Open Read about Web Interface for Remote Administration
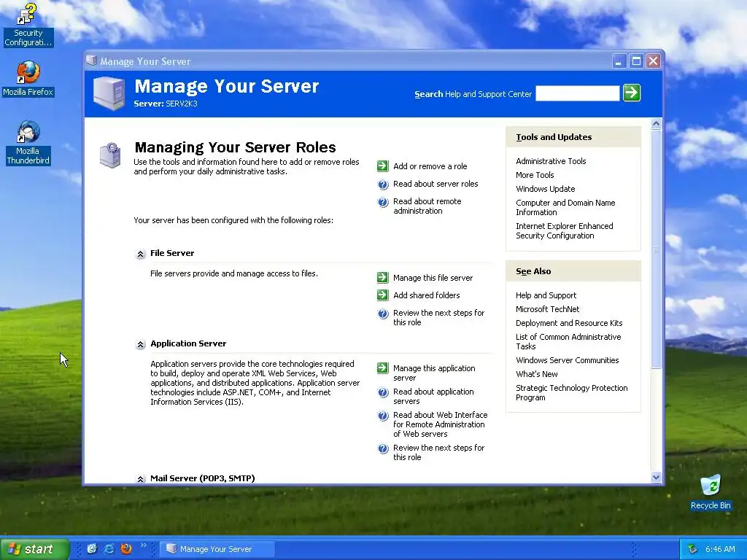The image size is (747, 560). (440, 424)
